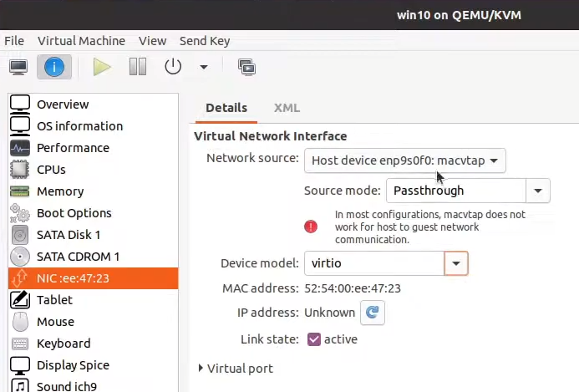Select the Display Spice entry label
The height and width of the screenshot is (392, 579).
pos(74,365)
